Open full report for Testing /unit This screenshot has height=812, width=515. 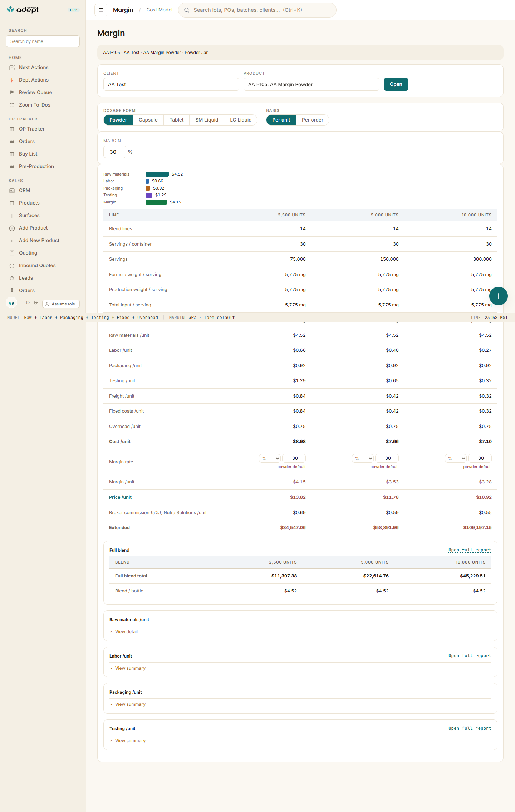click(470, 728)
